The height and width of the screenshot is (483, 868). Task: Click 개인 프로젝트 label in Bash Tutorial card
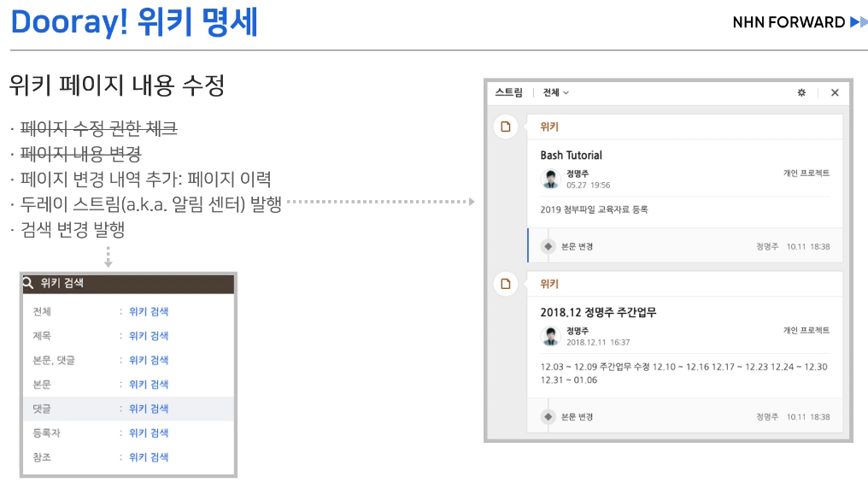[806, 174]
